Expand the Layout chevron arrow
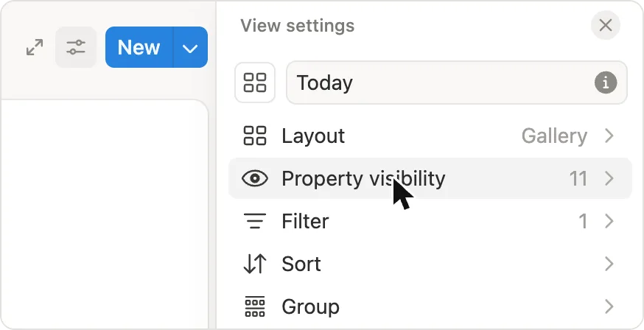The image size is (644, 330). click(x=609, y=136)
